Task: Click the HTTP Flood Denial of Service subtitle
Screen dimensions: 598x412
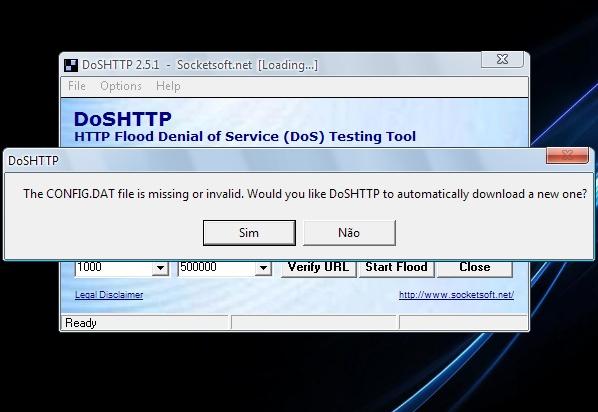Action: [245, 137]
